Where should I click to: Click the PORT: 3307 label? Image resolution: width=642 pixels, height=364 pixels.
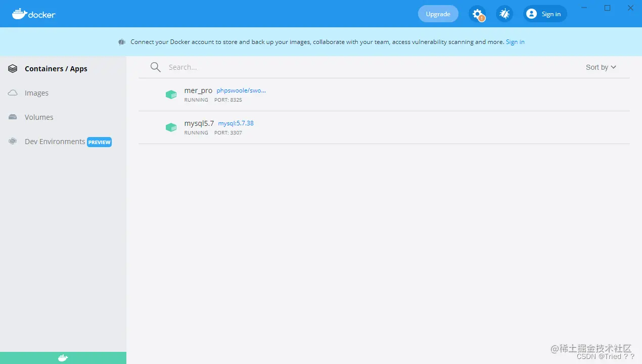(228, 133)
